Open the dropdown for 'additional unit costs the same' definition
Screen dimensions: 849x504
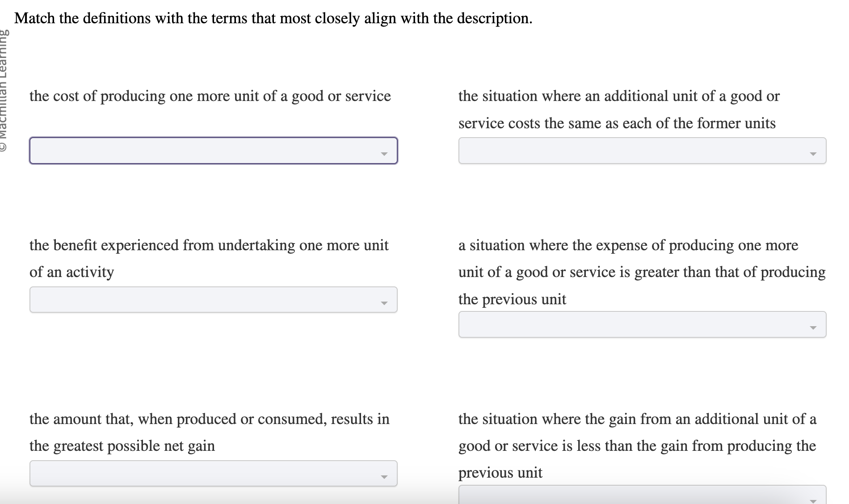(x=642, y=151)
